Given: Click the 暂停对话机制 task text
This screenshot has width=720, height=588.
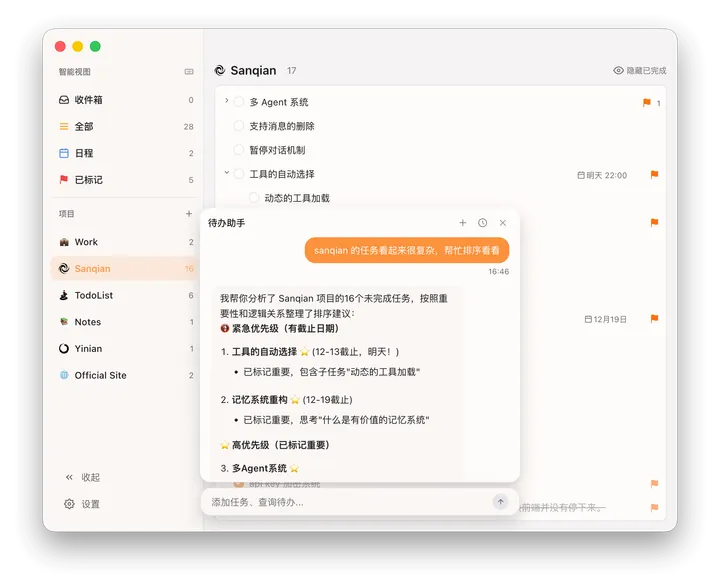Looking at the screenshot, I should point(277,150).
